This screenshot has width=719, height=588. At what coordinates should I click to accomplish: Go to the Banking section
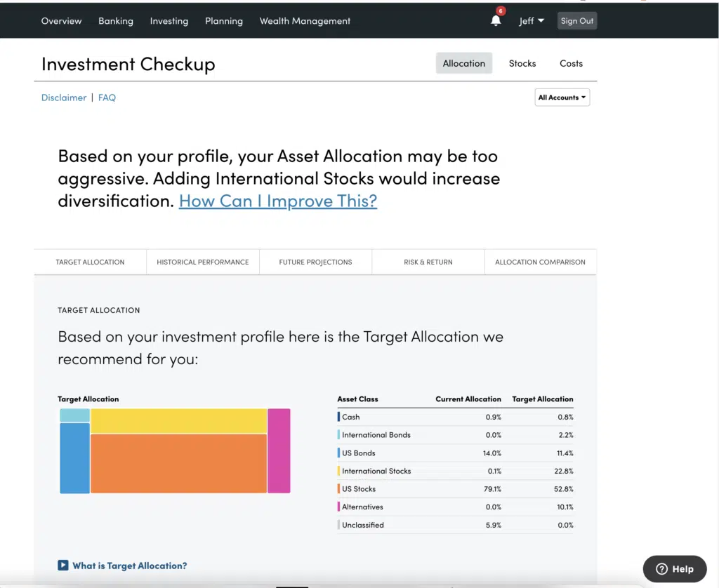[x=116, y=21]
